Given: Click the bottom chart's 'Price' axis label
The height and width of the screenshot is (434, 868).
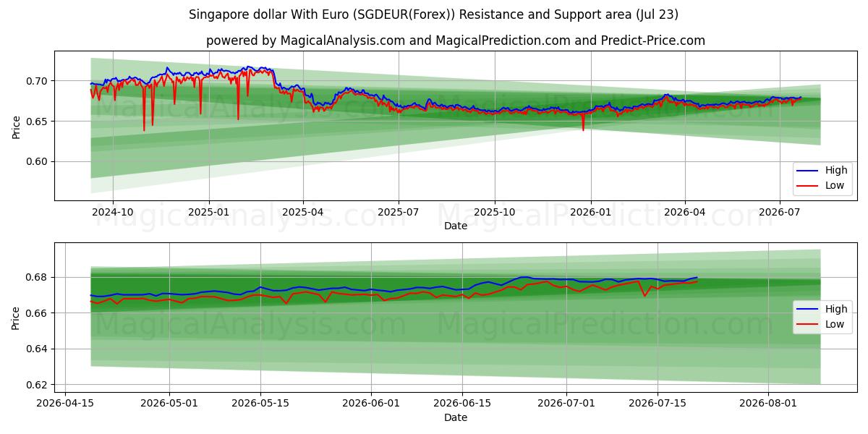Looking at the screenshot, I should [17, 318].
